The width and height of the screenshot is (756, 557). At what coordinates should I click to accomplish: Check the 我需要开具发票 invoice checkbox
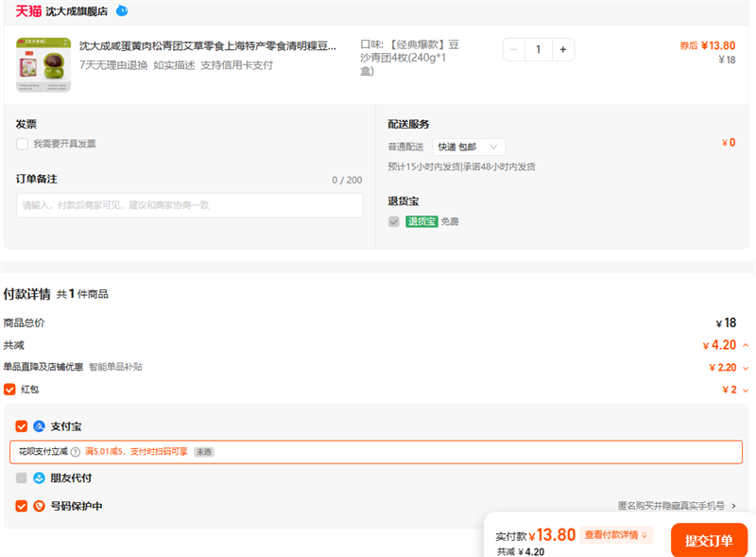coord(22,144)
